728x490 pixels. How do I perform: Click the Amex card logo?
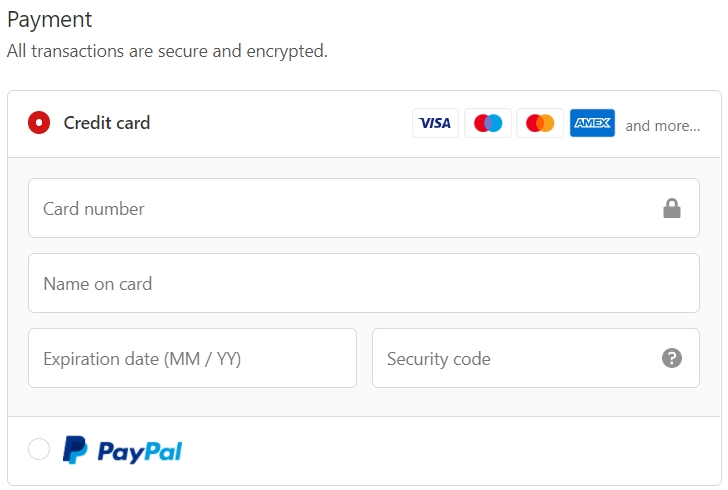pyautogui.click(x=592, y=123)
